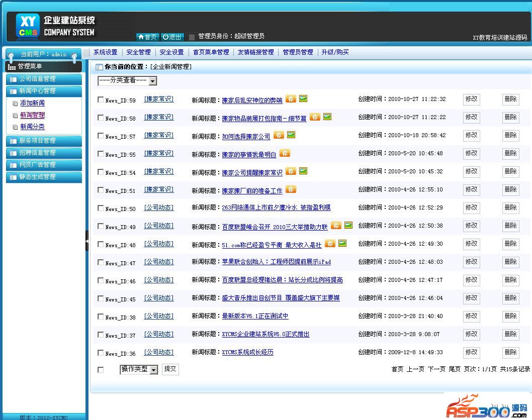Open the 分类查看 category dropdown
This screenshot has height=420, width=532.
127,81
